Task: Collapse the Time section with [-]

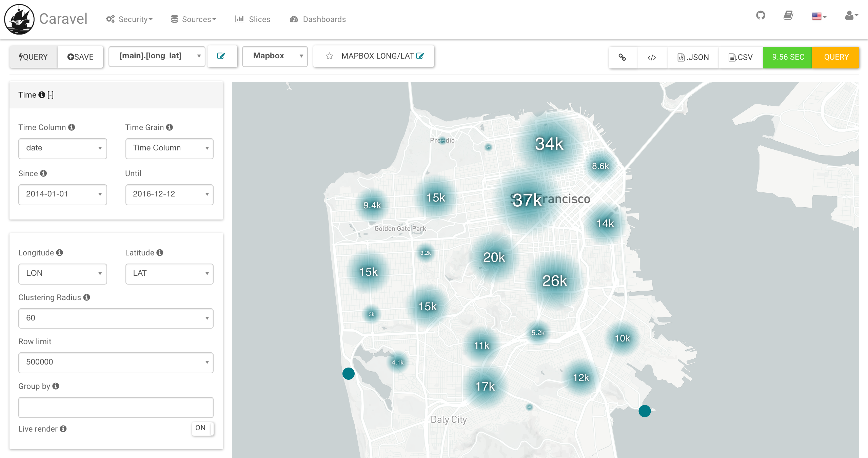Action: (51, 95)
